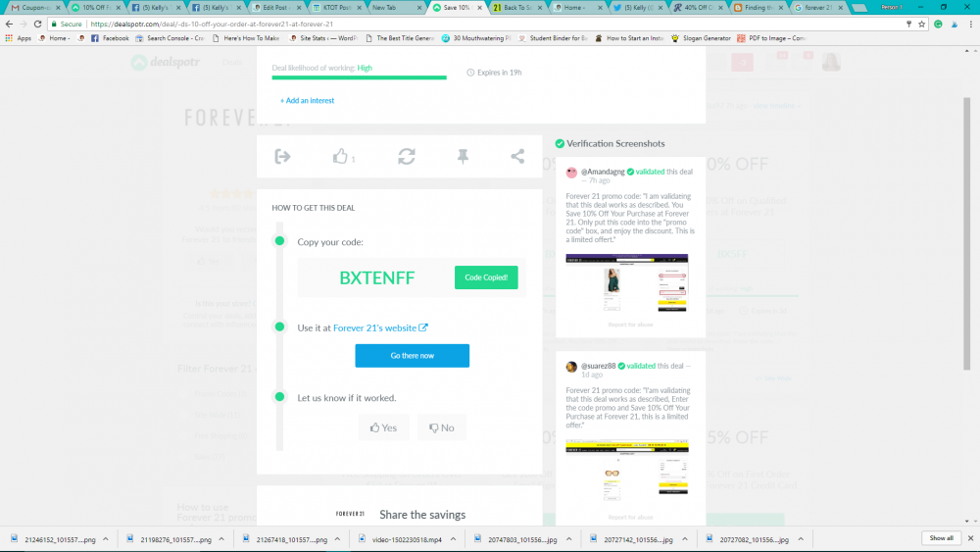
Task: Click the Go there now button
Action: click(x=412, y=356)
